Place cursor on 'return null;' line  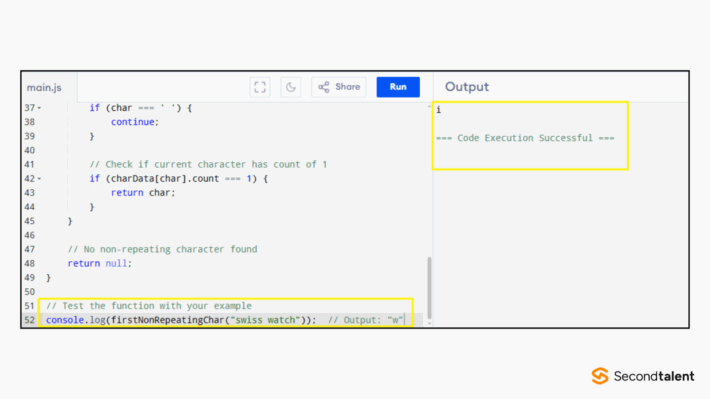[100, 264]
